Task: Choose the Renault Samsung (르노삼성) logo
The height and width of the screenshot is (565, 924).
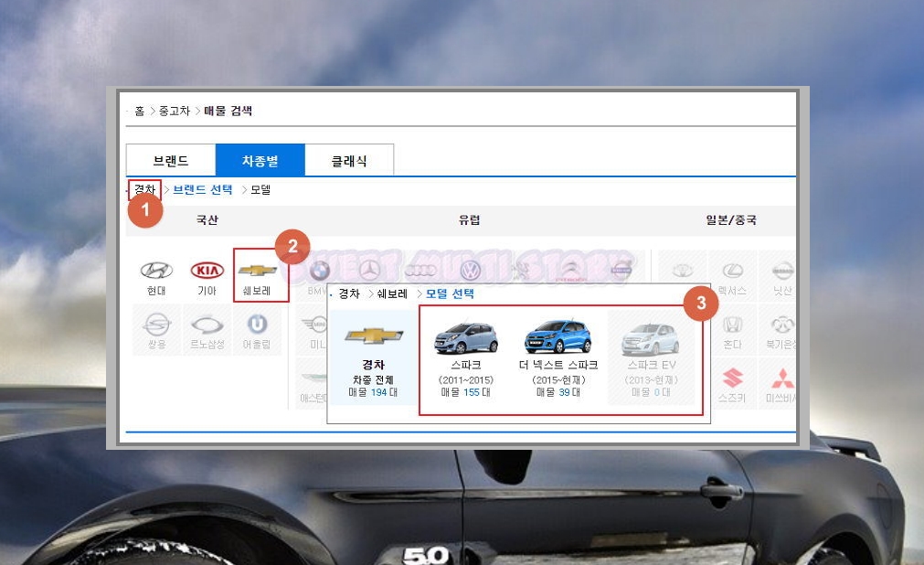Action: click(x=207, y=325)
